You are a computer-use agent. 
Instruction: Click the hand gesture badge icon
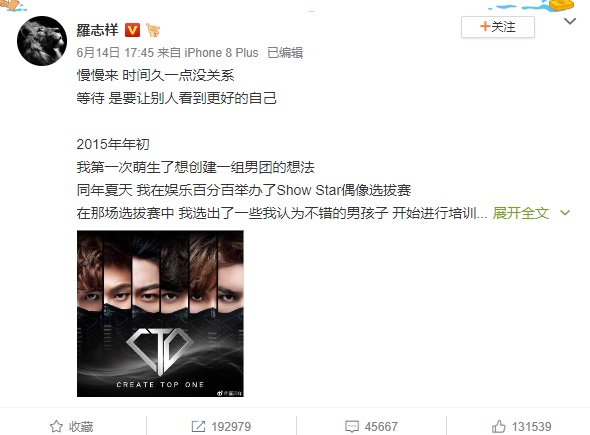[x=153, y=30]
